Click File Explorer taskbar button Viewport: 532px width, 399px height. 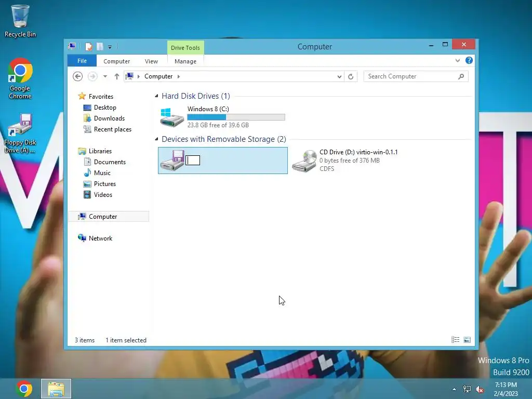pos(56,389)
